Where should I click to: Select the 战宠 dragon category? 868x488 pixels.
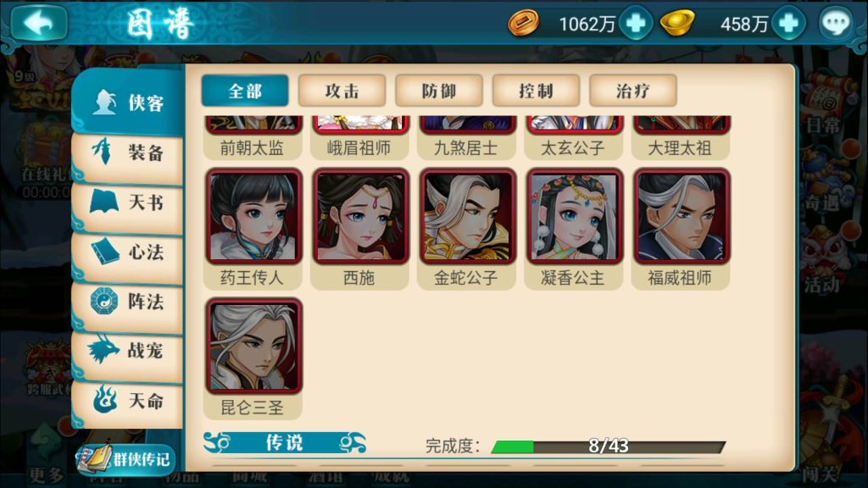[128, 351]
